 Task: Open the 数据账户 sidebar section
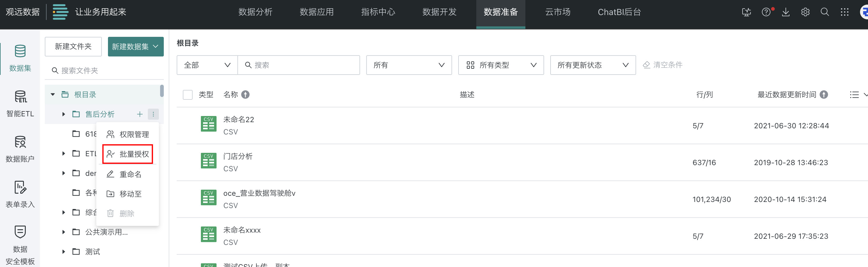tap(20, 148)
